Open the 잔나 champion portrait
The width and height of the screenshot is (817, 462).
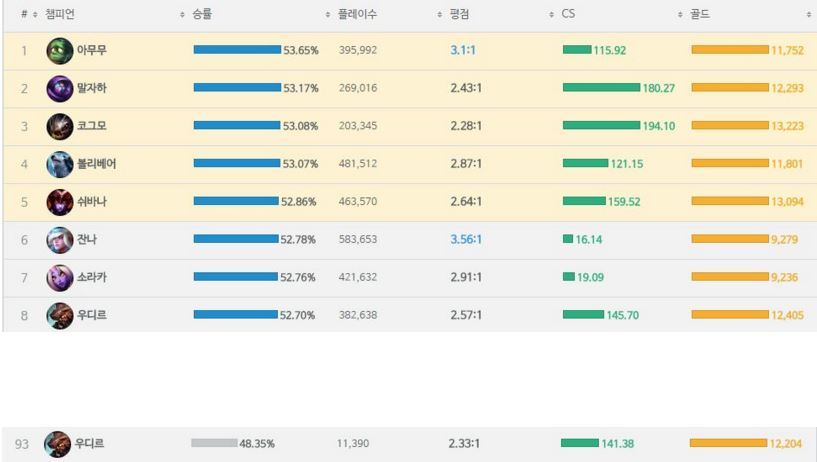(x=60, y=240)
